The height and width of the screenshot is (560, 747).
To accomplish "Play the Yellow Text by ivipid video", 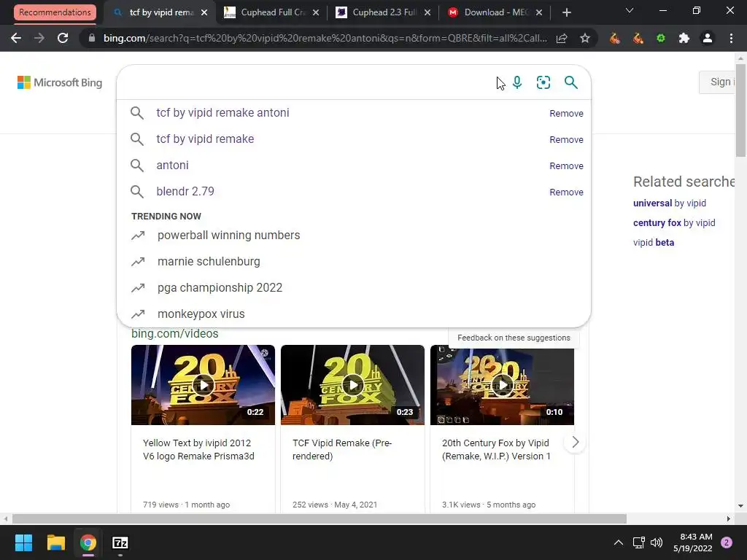I will (x=203, y=385).
